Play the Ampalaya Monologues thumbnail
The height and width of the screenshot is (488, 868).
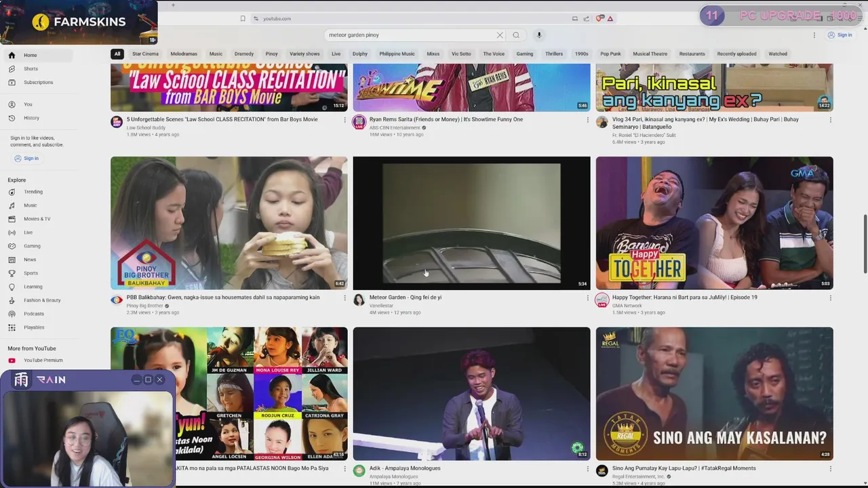pos(471,394)
